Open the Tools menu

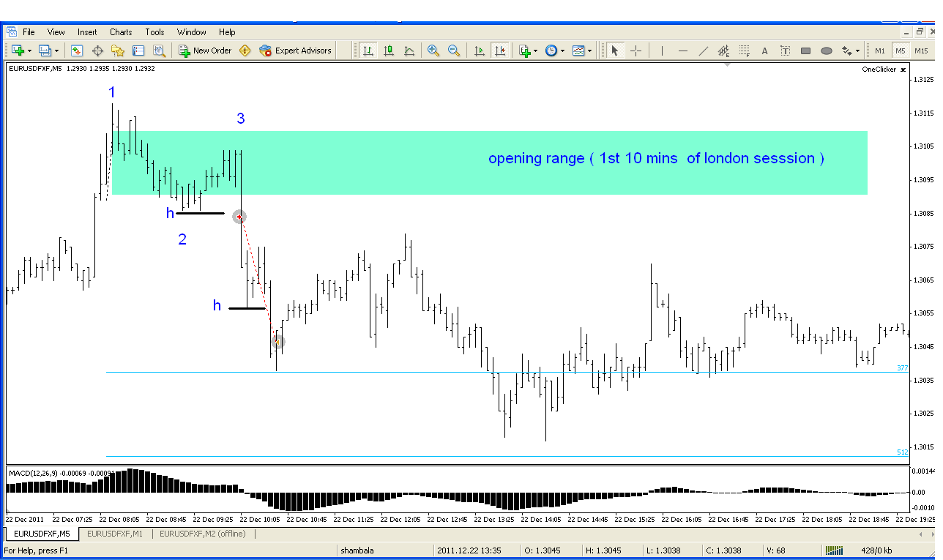(154, 32)
